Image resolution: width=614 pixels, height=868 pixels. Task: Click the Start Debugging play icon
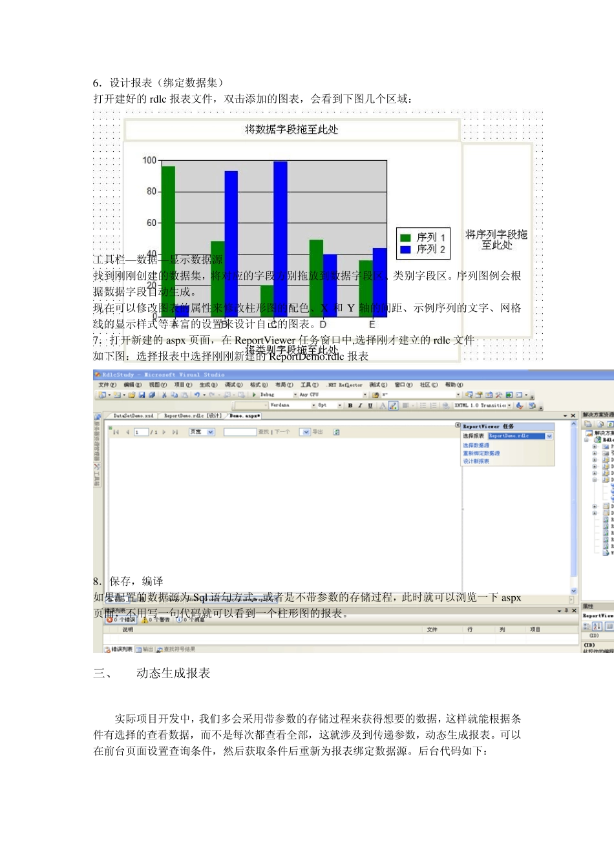click(254, 395)
